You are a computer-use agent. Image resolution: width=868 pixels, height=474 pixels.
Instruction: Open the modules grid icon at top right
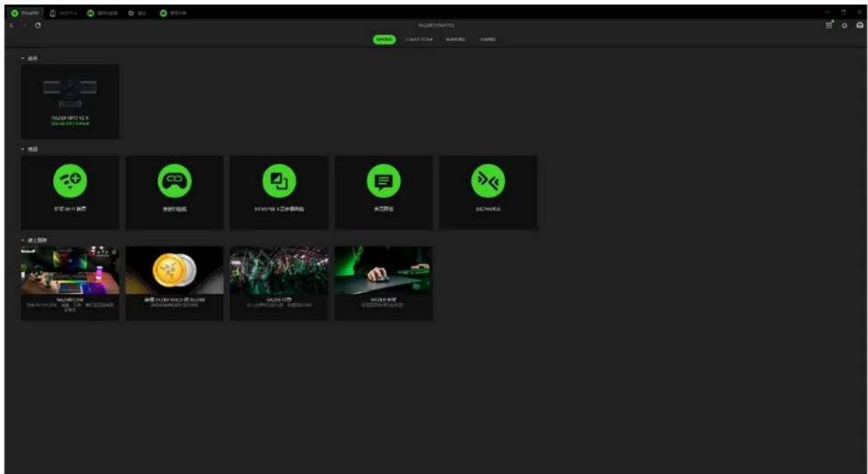coord(829,25)
